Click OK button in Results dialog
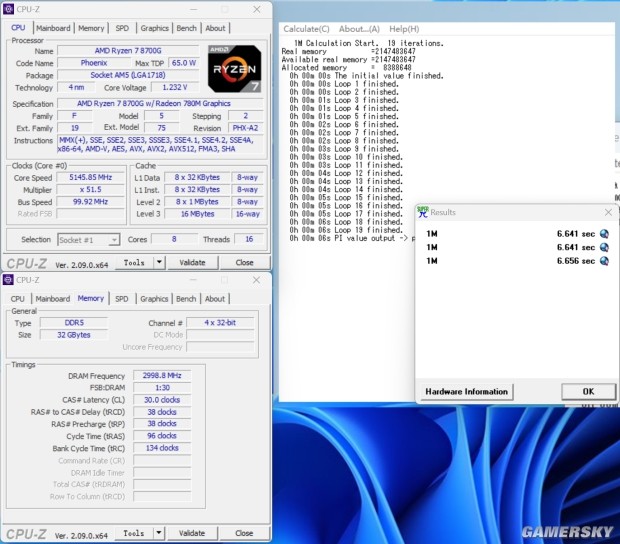 pos(588,392)
